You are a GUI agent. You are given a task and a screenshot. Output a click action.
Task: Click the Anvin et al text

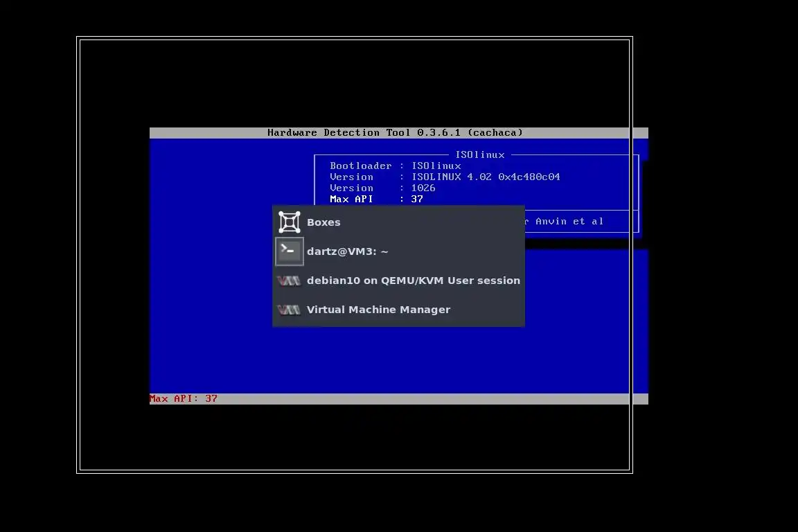coord(569,222)
